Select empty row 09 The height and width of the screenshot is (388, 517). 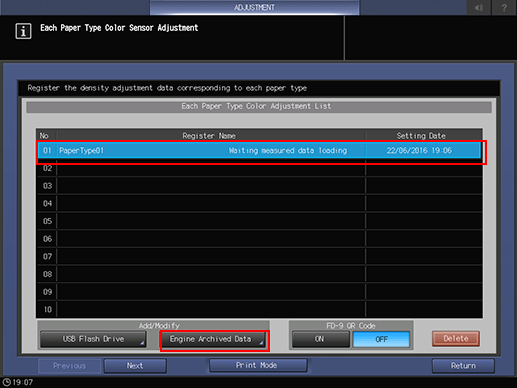coord(259,292)
